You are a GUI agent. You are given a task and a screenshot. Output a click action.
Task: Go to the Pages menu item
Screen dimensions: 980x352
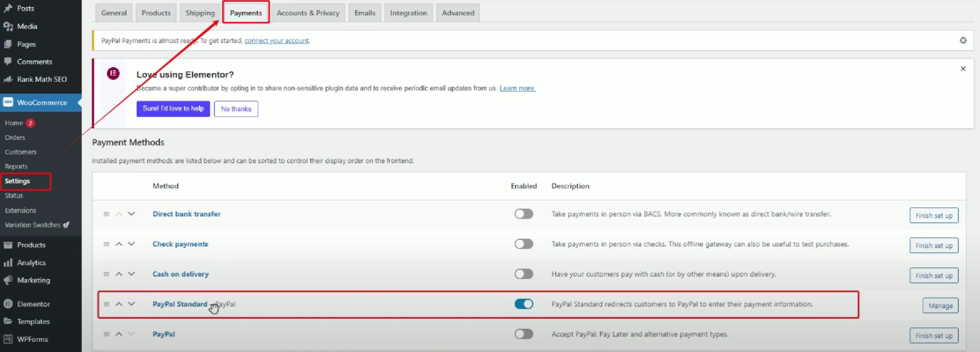41,44
